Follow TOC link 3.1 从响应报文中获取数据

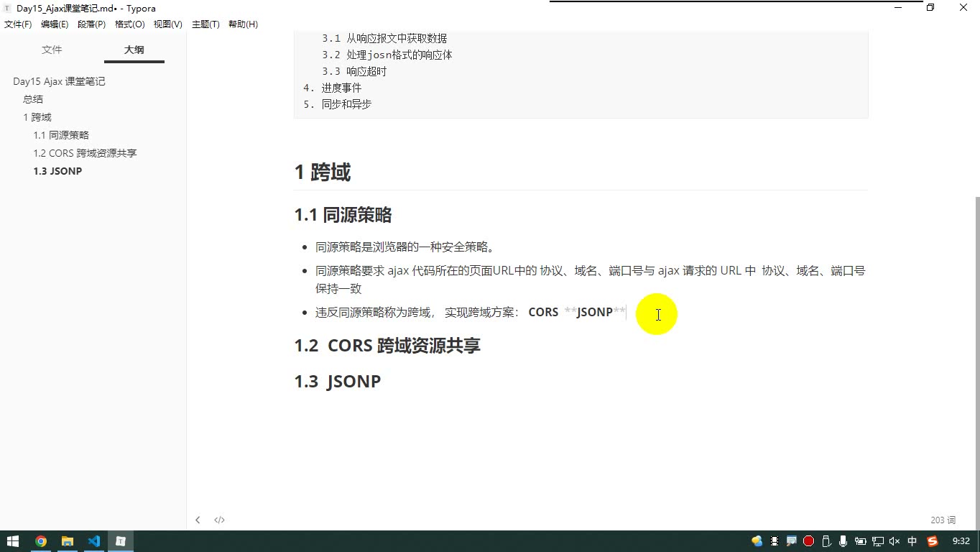384,38
